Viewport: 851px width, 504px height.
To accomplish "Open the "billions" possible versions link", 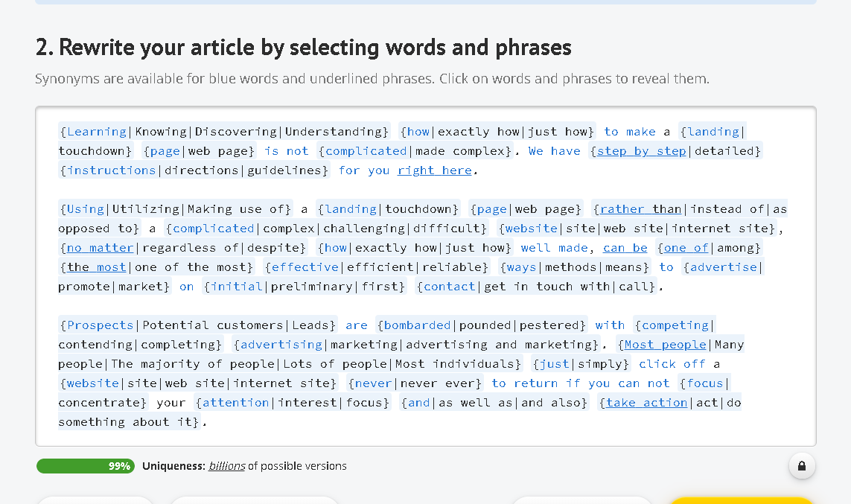I will pyautogui.click(x=226, y=466).
